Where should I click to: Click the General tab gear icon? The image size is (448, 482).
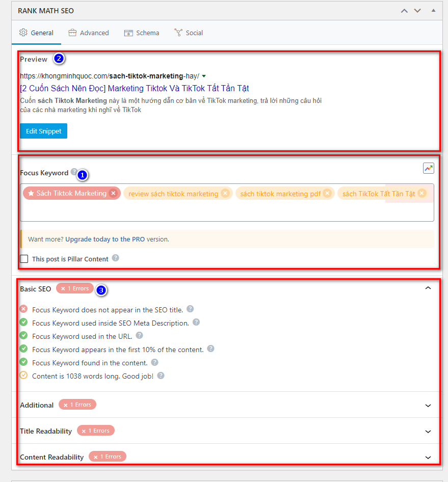click(x=23, y=32)
